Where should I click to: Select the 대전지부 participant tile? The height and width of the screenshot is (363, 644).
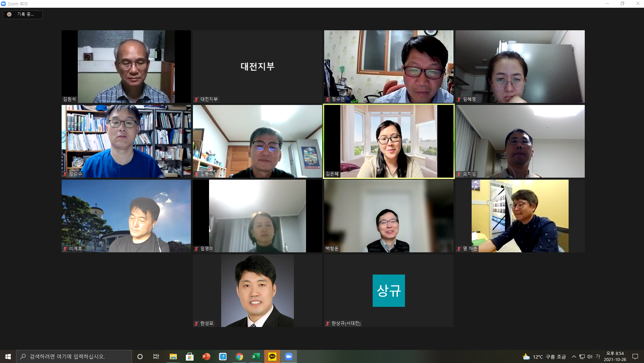[x=258, y=67]
